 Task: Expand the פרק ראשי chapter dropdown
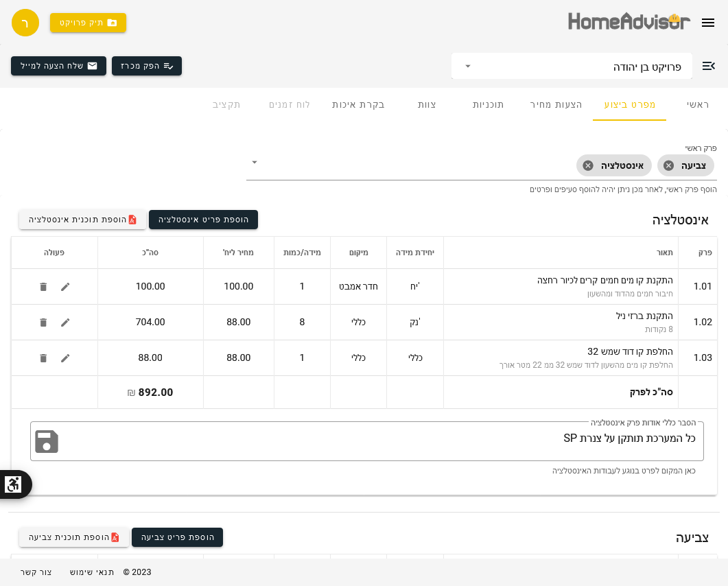pyautogui.click(x=255, y=163)
